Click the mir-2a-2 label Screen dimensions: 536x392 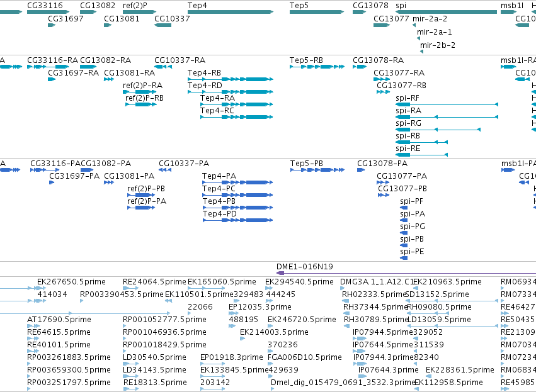pyautogui.click(x=430, y=18)
